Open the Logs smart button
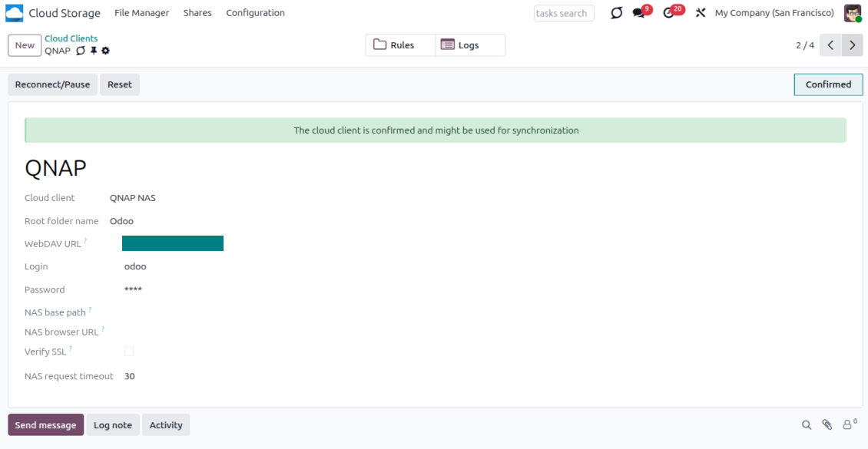Screen dimensions: 868x449 [471, 45]
